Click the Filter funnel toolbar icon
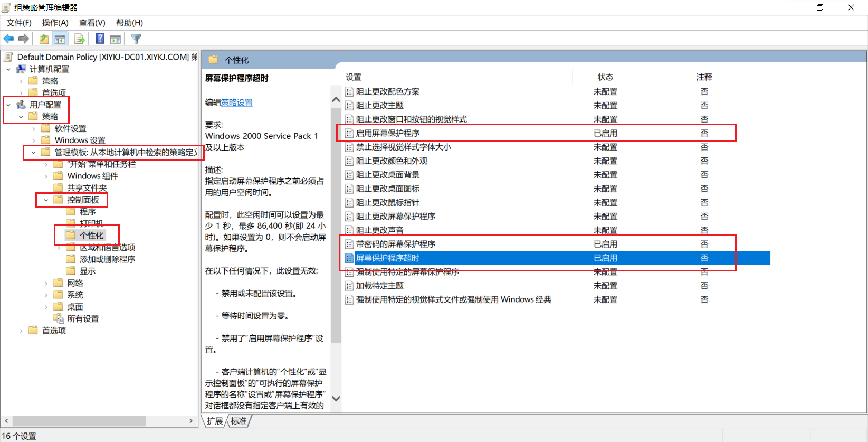This screenshot has height=442, width=868. pos(136,39)
